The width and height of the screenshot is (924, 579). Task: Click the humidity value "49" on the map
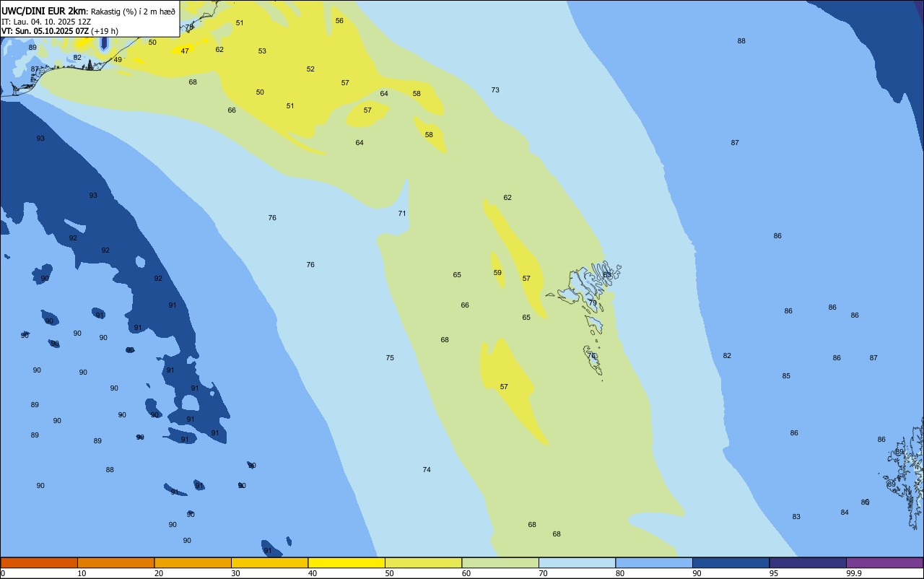tap(118, 60)
